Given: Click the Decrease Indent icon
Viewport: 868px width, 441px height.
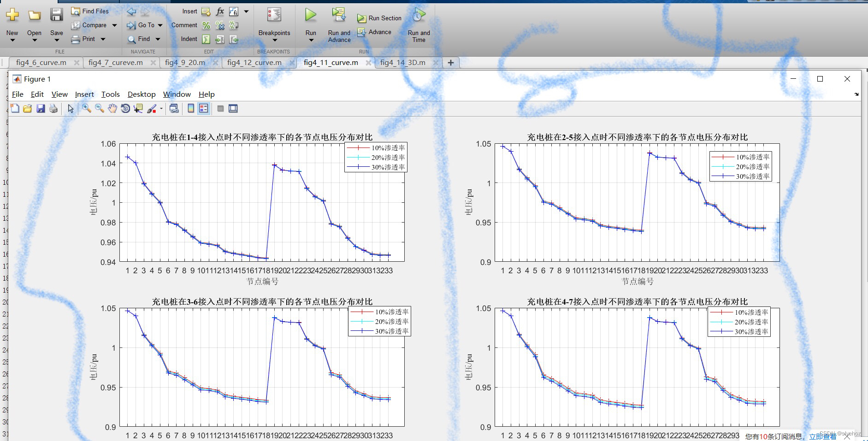Looking at the screenshot, I should (234, 39).
